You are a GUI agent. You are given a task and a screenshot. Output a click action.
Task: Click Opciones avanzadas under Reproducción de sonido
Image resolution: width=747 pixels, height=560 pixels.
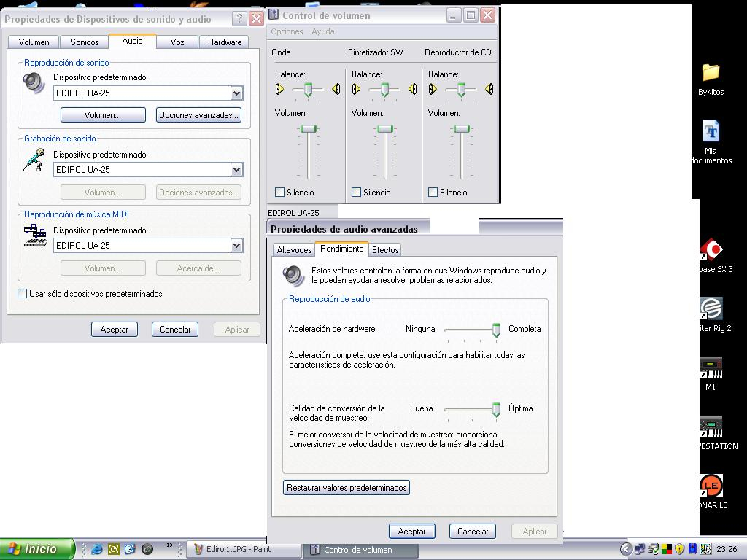pos(198,114)
